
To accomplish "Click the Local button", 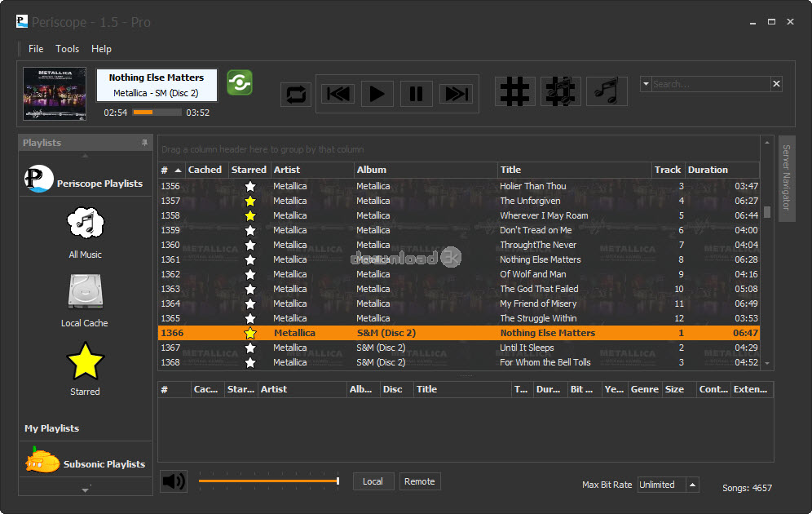I will click(x=373, y=481).
